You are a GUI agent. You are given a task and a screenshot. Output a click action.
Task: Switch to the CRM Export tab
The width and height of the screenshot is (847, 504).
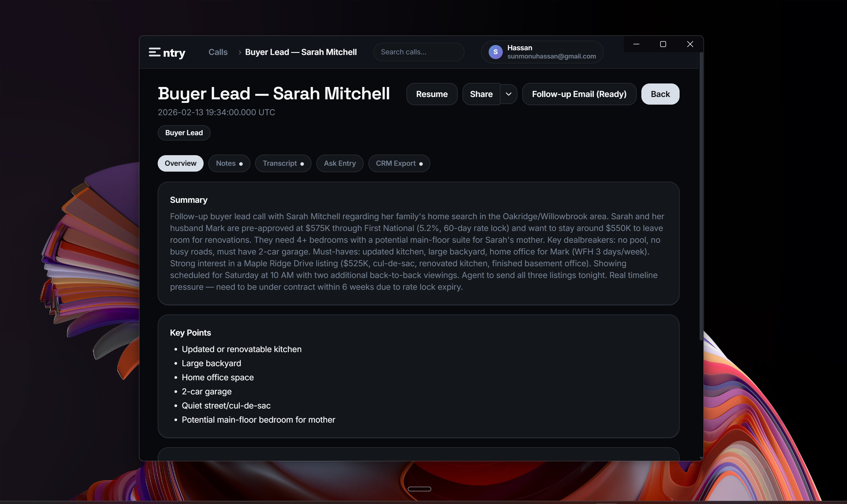pos(396,163)
